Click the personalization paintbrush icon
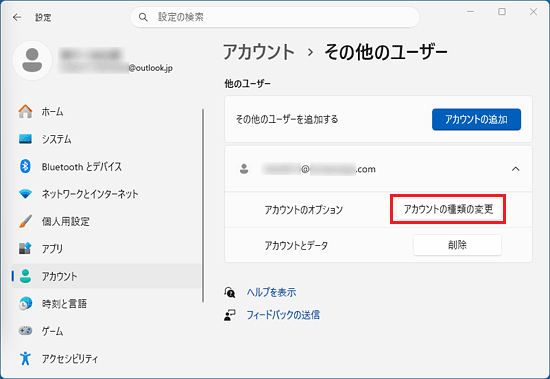The image size is (550, 379). tap(25, 221)
